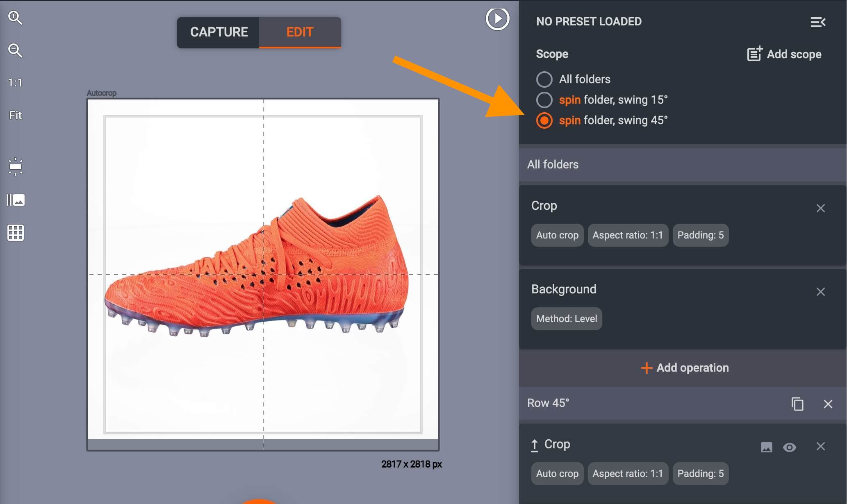The width and height of the screenshot is (847, 504).
Task: Select the zoom out tool
Action: 15,50
